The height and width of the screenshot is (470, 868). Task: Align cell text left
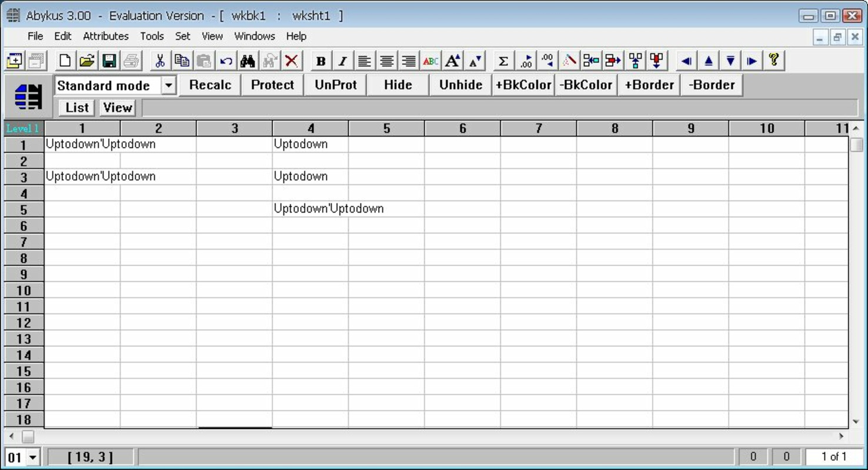pyautogui.click(x=365, y=61)
